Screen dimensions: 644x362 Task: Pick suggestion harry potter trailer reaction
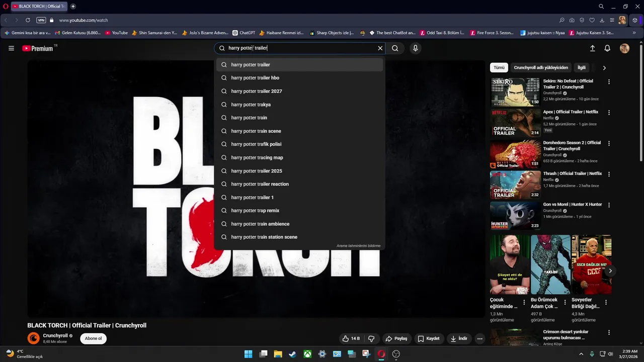pos(300,184)
